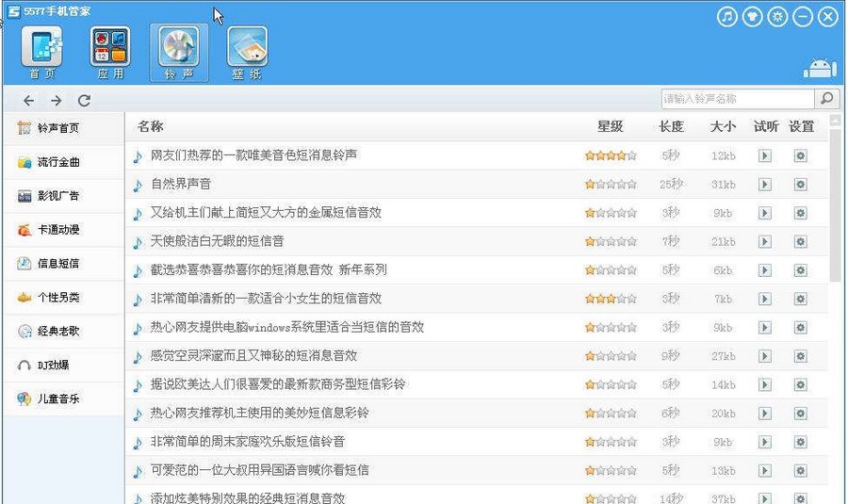The height and width of the screenshot is (504, 848).
Task: Set 网友们热荐的一款唯美音色短消息铃声 as ringtone via gear icon
Action: (x=800, y=155)
